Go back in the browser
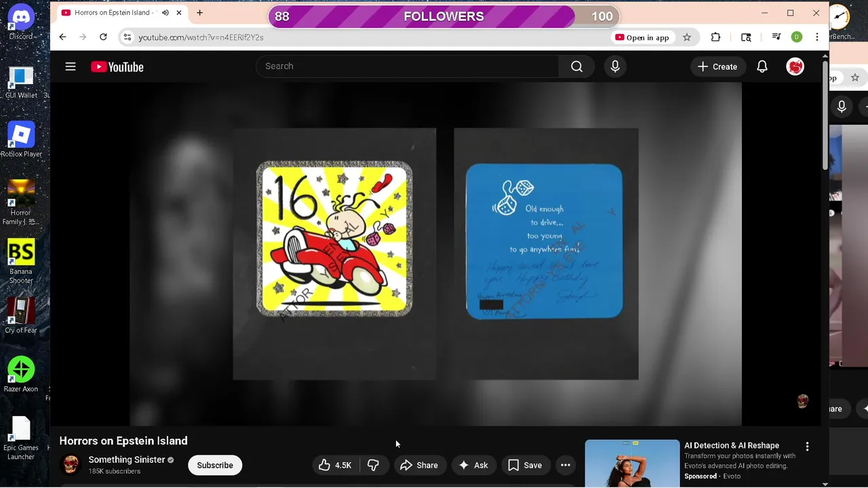This screenshot has height=488, width=868. coord(62,37)
